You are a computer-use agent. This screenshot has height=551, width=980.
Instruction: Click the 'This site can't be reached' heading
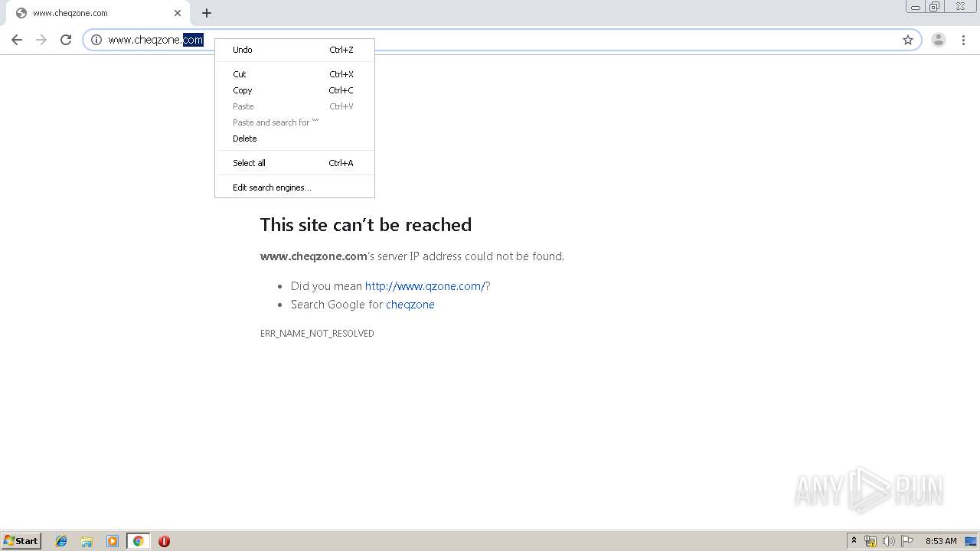pyautogui.click(x=366, y=224)
